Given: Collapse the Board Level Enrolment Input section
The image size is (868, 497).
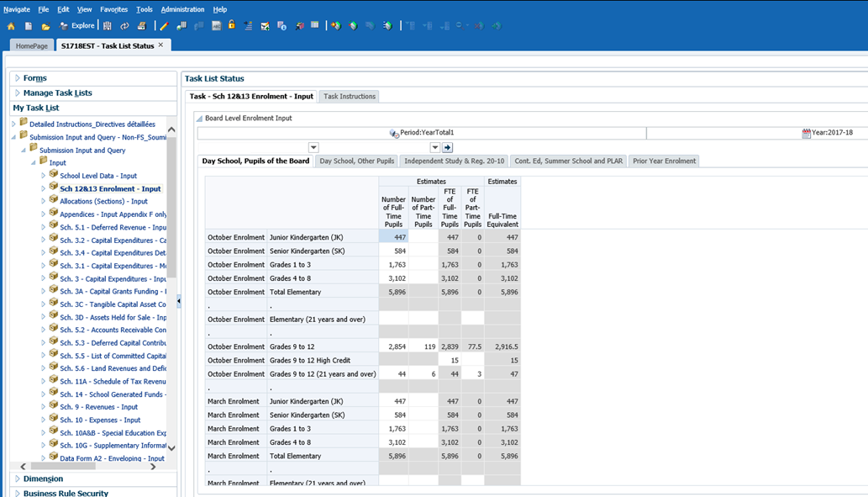Looking at the screenshot, I should (199, 119).
